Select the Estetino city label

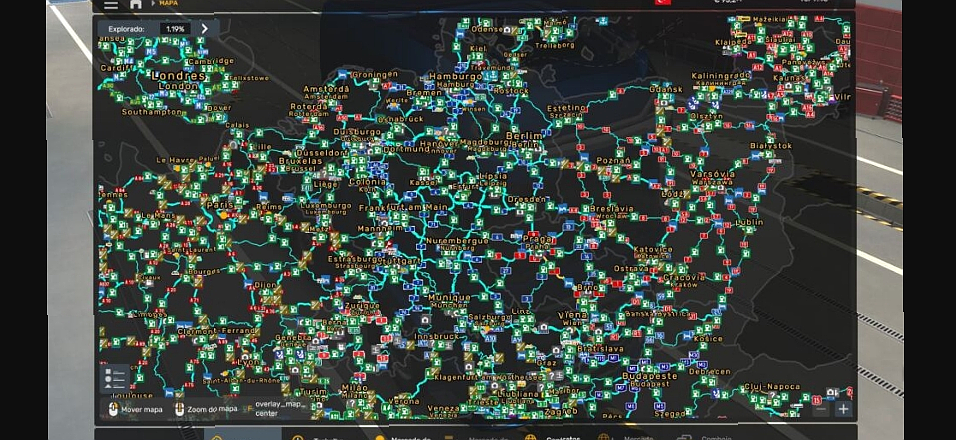point(566,108)
